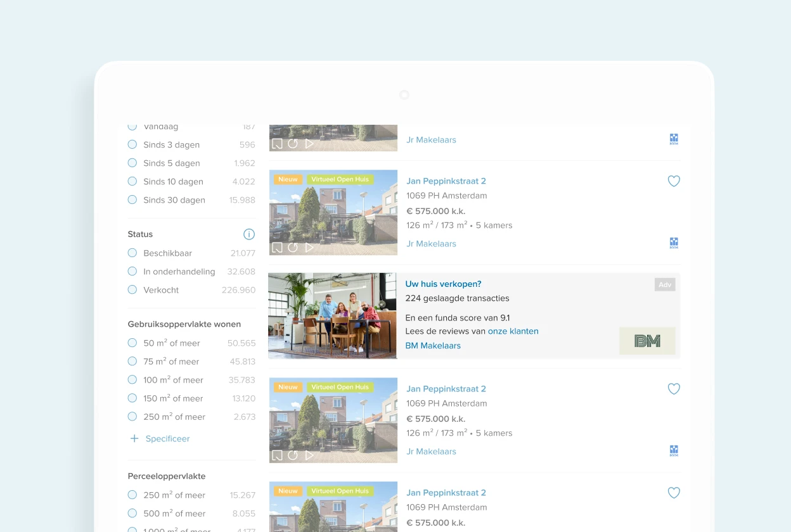The width and height of the screenshot is (791, 532).
Task: Open Jr Makelaars link on the listing below the ad
Action: pos(431,452)
